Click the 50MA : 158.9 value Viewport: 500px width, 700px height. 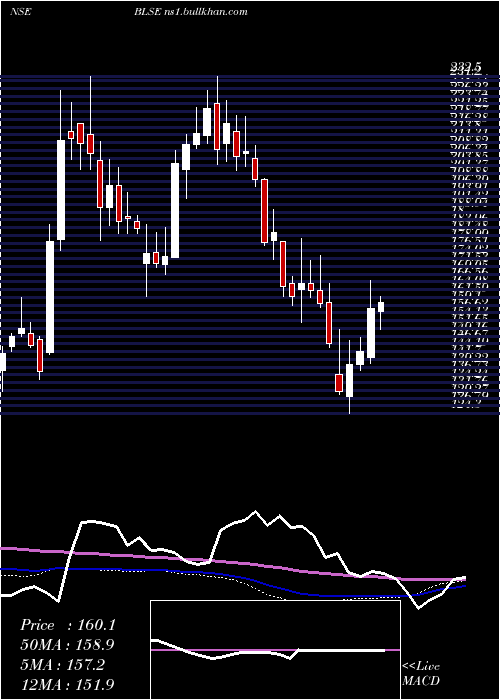click(67, 645)
